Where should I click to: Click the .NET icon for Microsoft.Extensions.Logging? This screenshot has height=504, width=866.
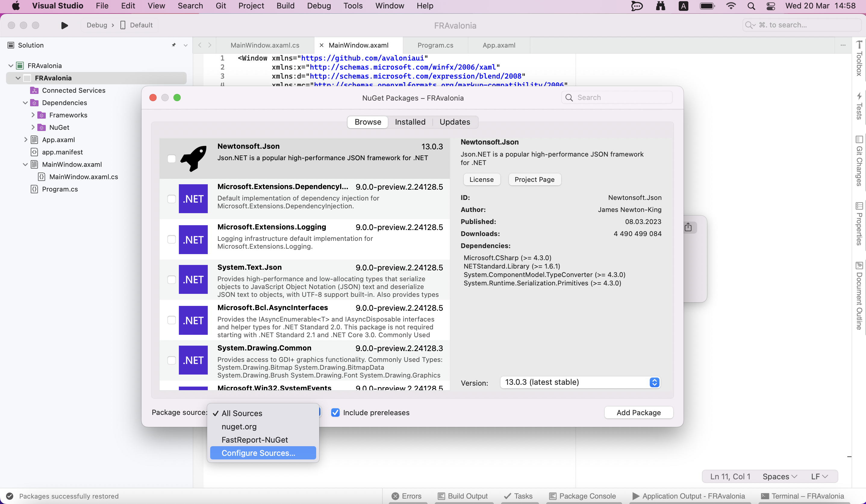coord(193,239)
